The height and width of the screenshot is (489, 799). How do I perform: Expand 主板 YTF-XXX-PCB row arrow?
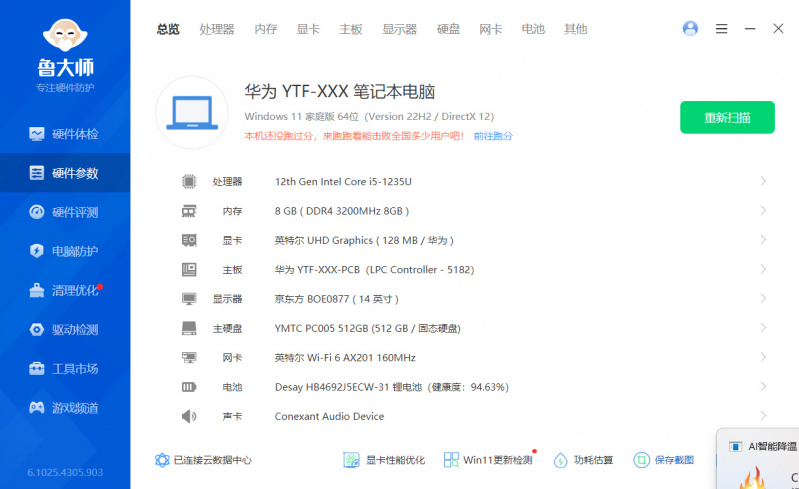(763, 269)
